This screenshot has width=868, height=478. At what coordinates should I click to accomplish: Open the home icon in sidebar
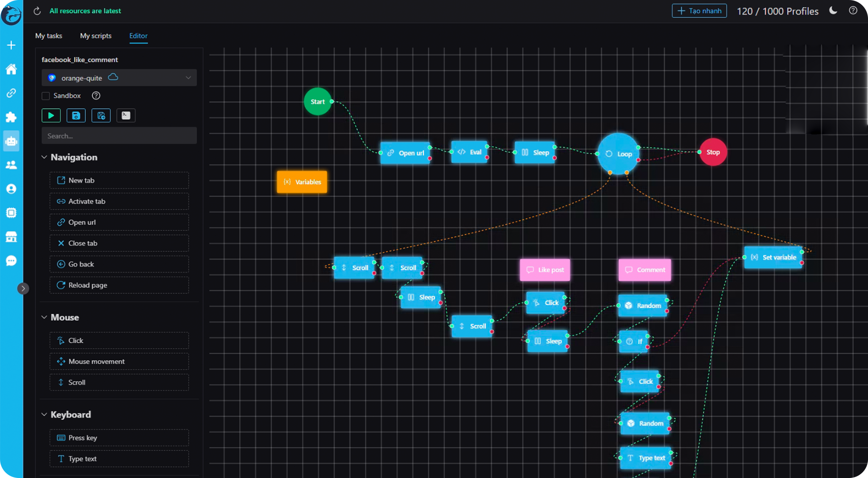11,69
